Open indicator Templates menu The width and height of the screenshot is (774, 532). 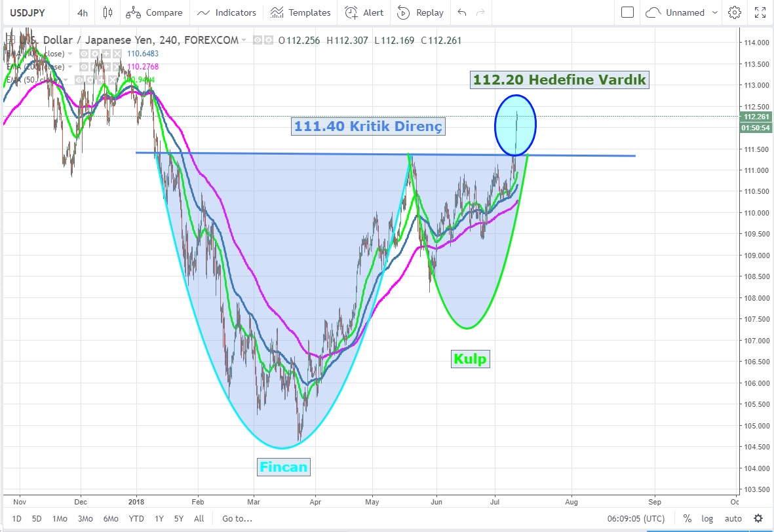pyautogui.click(x=302, y=12)
